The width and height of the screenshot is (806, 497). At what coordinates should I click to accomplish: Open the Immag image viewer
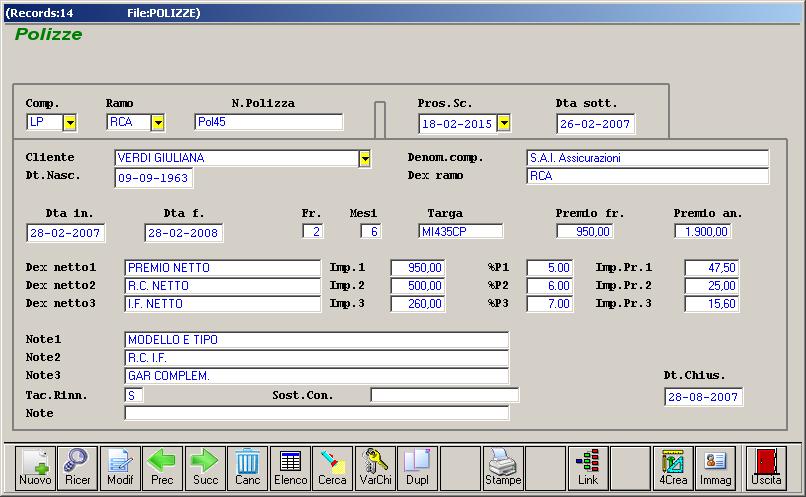716,468
